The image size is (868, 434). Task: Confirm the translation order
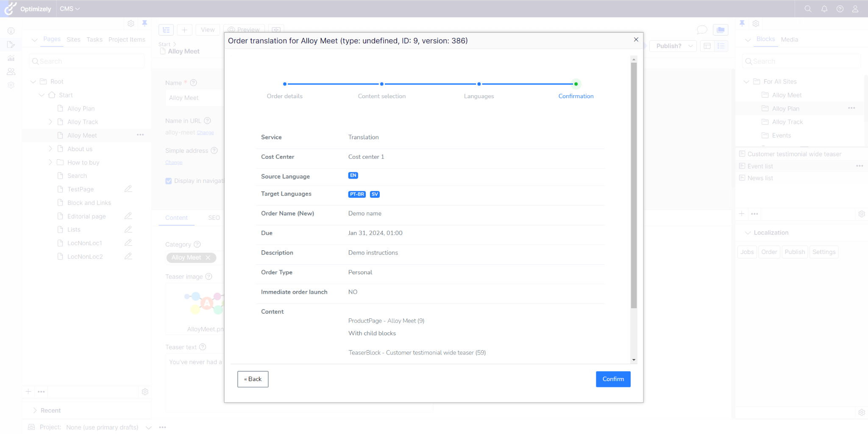pyautogui.click(x=613, y=379)
